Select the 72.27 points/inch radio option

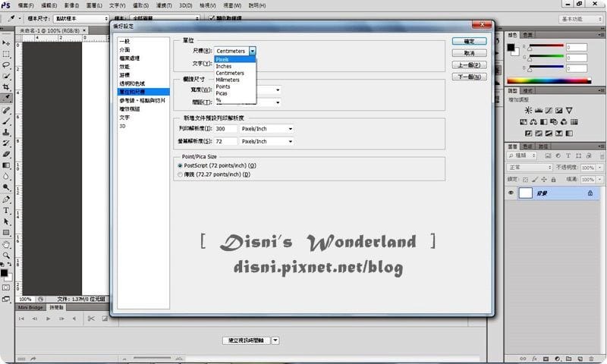click(180, 175)
